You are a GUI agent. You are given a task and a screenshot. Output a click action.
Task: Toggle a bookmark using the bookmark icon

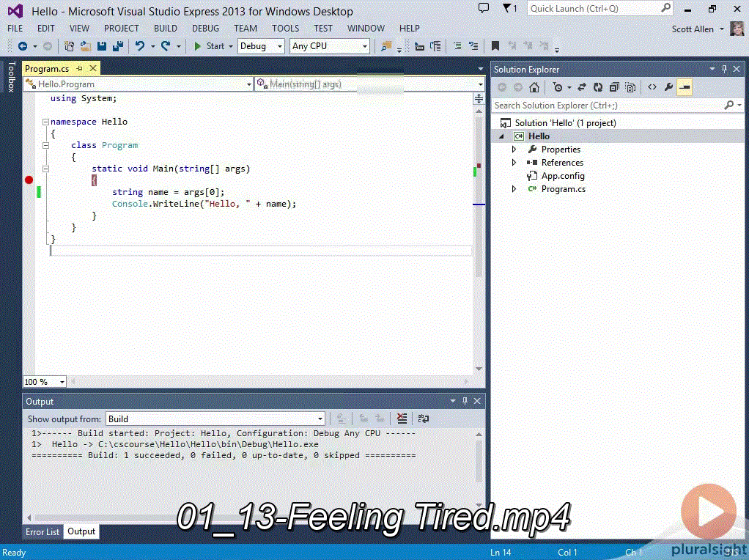click(495, 46)
